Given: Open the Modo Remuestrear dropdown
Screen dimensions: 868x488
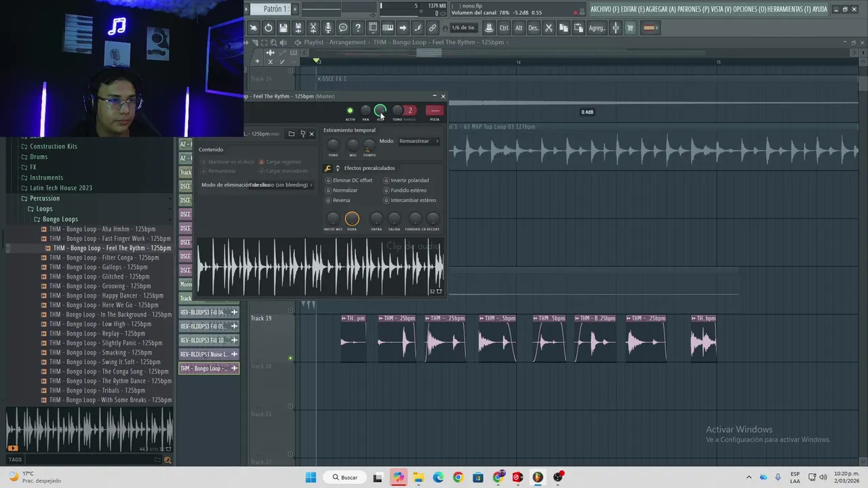Looking at the screenshot, I should coord(418,141).
